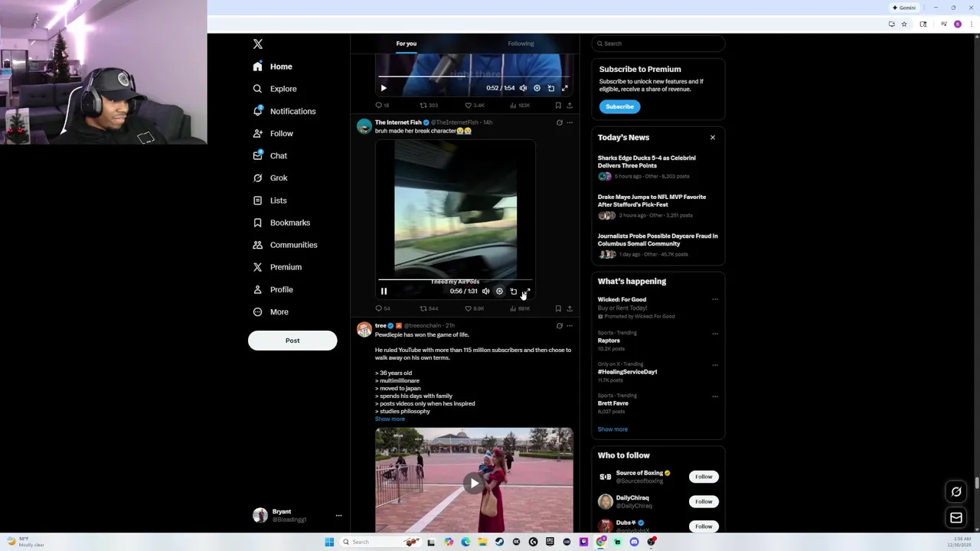Open options for Brett Favre trend
This screenshot has height=551, width=980.
(x=715, y=396)
